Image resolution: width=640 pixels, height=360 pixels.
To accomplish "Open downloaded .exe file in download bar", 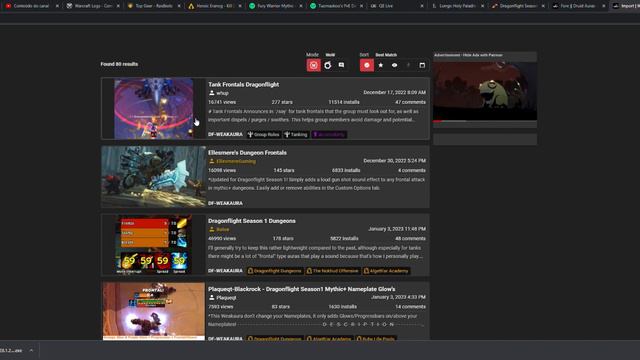I will (x=11, y=350).
